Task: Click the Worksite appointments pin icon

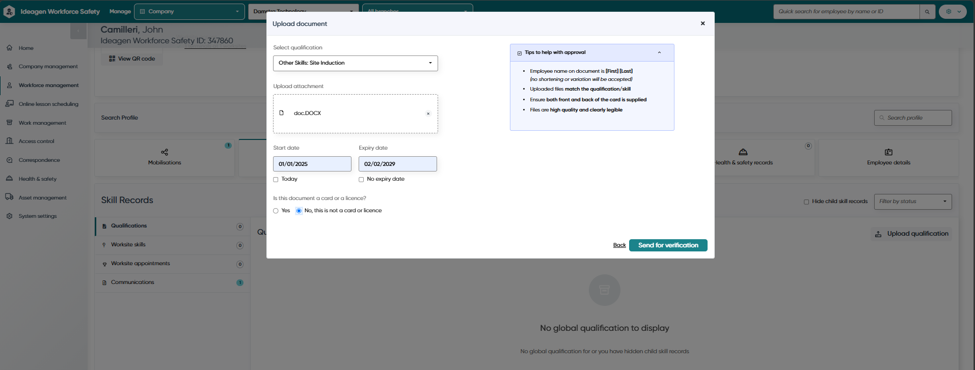Action: click(x=104, y=264)
